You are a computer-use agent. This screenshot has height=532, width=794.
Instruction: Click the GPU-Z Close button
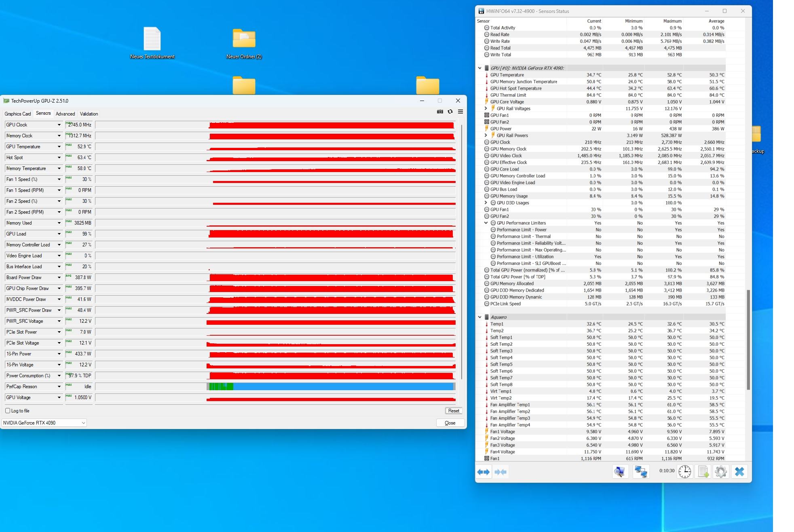pos(450,423)
